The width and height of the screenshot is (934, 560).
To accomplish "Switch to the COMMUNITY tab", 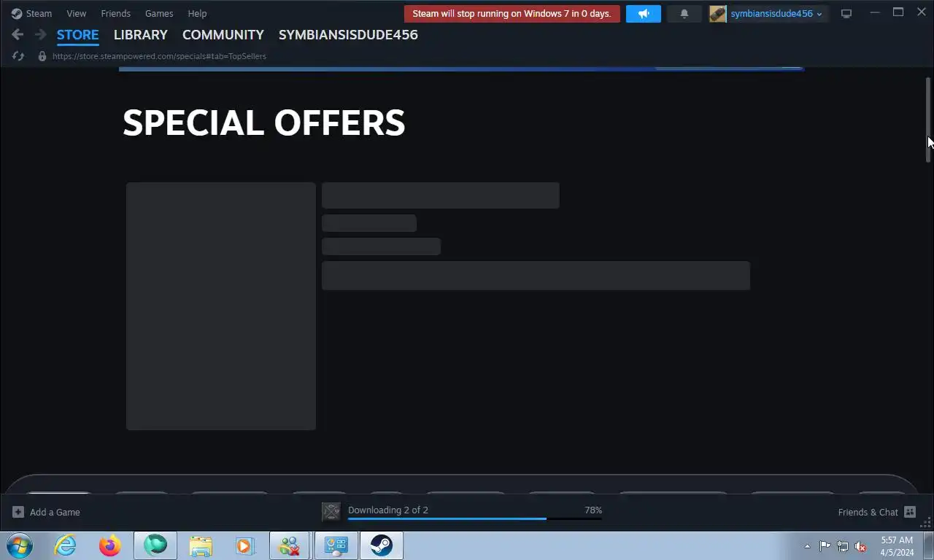I will (x=223, y=34).
